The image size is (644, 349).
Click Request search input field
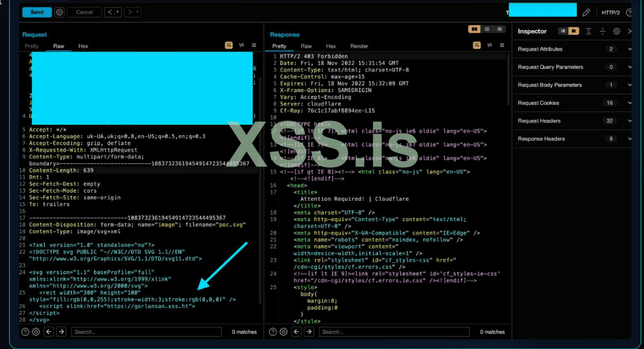146,332
